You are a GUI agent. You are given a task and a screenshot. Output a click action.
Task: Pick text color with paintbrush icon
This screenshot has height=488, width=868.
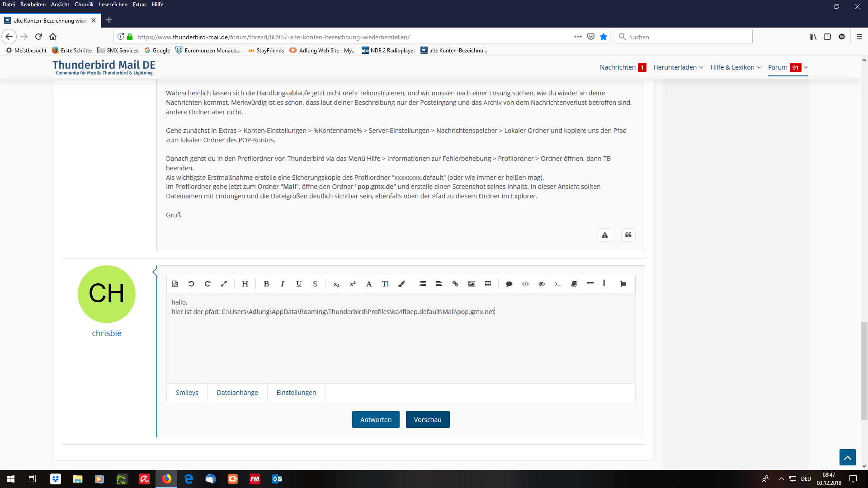[401, 284]
